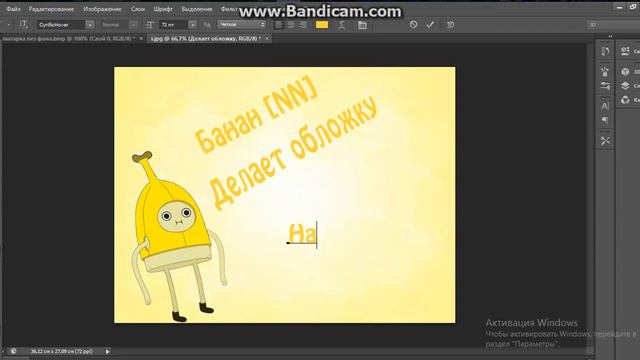640x360 pixels.
Task: Open the workspace switcher dropdown
Action: (x=613, y=25)
